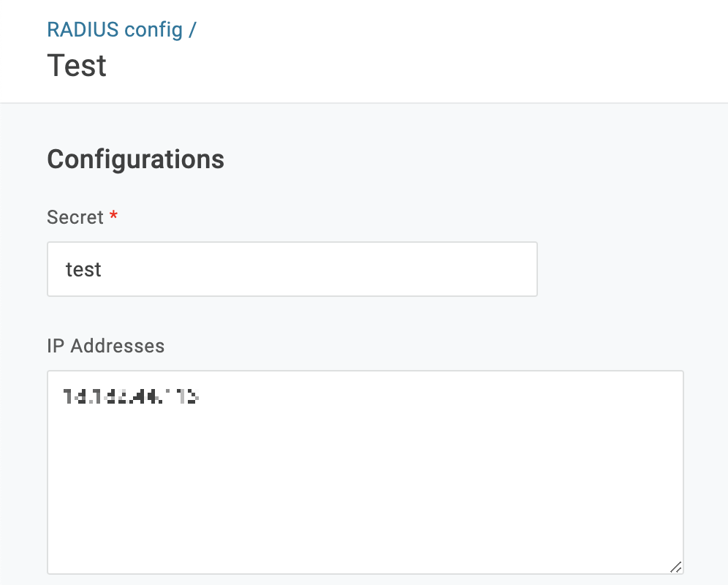This screenshot has height=585, width=728.
Task: Click the red required asterisk by Secret
Action: [113, 216]
